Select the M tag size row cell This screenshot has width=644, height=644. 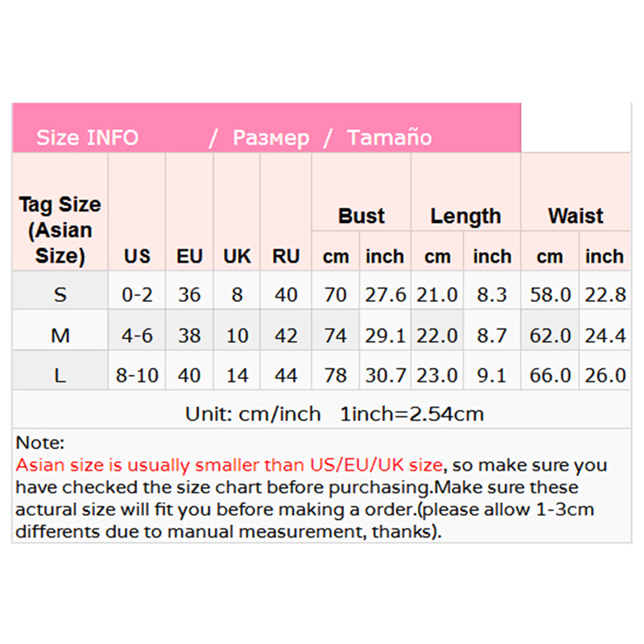pos(60,335)
